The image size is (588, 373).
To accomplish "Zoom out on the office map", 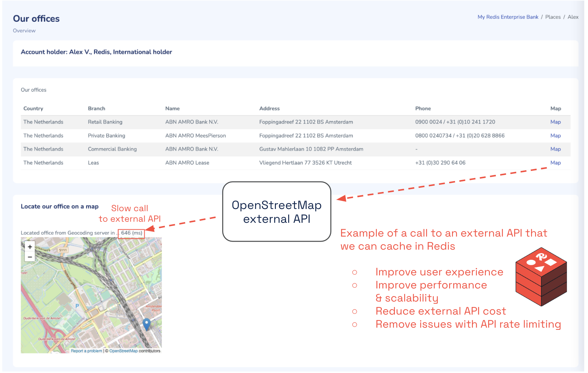I will pyautogui.click(x=30, y=257).
